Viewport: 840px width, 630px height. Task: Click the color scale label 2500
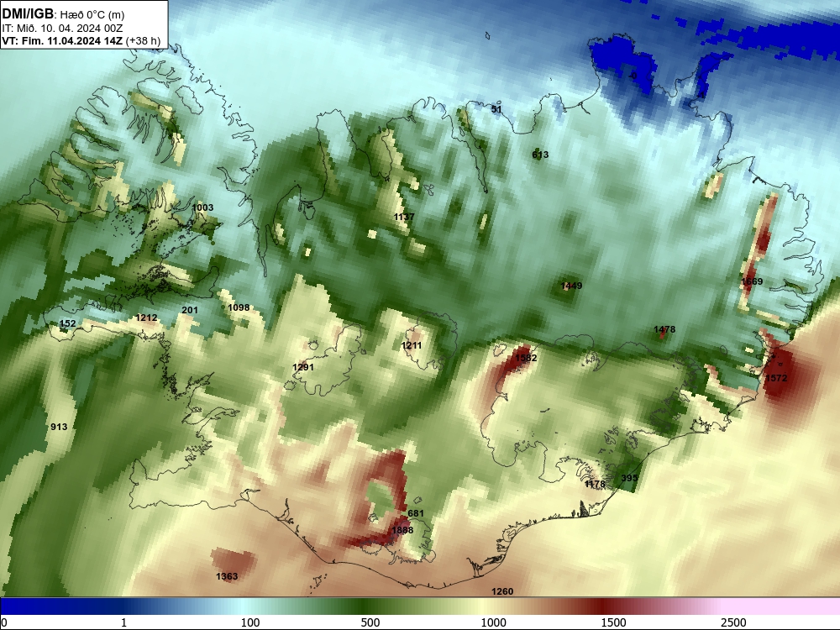click(733, 622)
